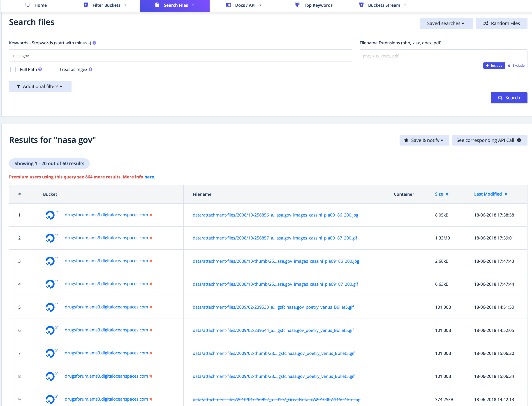Image resolution: width=532 pixels, height=406 pixels.
Task: Click the filename extensions input field
Action: point(443,56)
